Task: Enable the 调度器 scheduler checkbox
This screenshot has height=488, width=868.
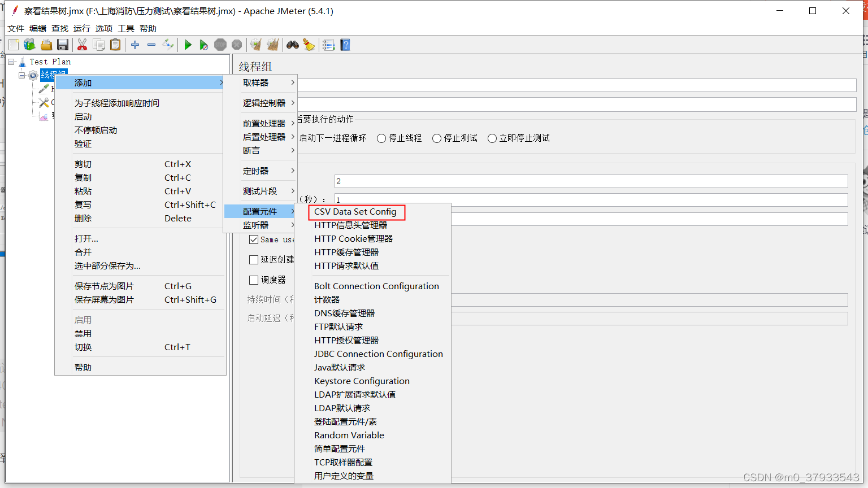Action: [254, 280]
